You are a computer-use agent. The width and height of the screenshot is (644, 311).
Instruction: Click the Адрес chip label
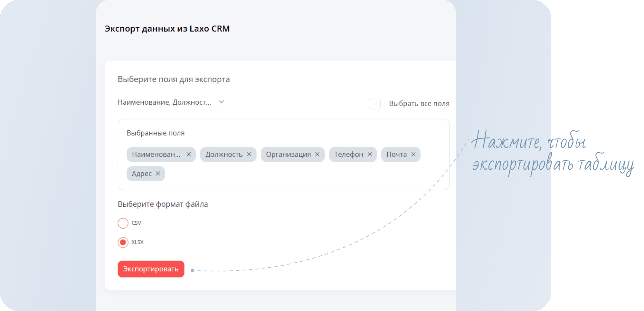tap(142, 174)
